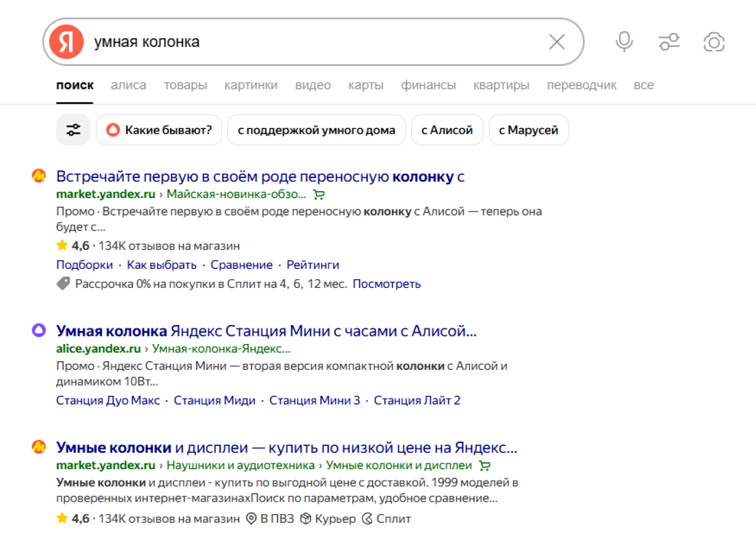
Task: Open the 'Какие бывают?' suggestion chip
Action: [x=158, y=130]
